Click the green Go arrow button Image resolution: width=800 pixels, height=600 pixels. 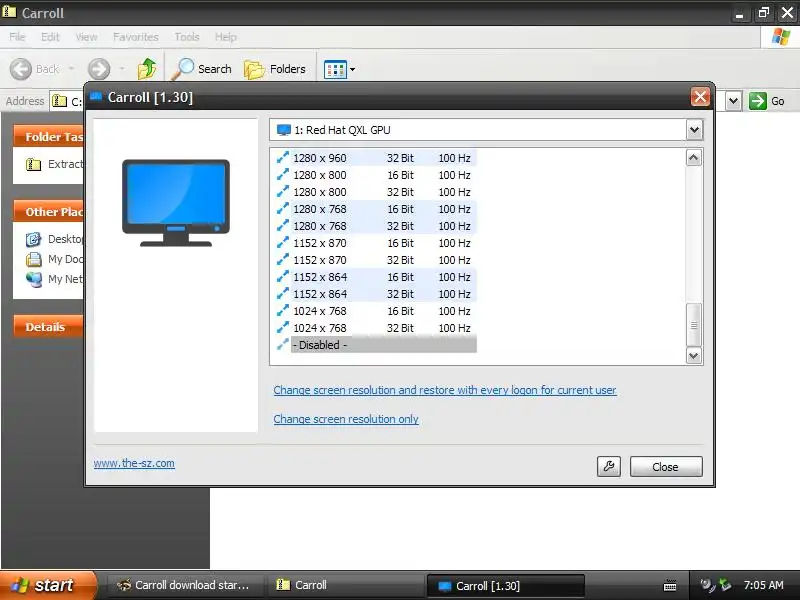pyautogui.click(x=758, y=101)
